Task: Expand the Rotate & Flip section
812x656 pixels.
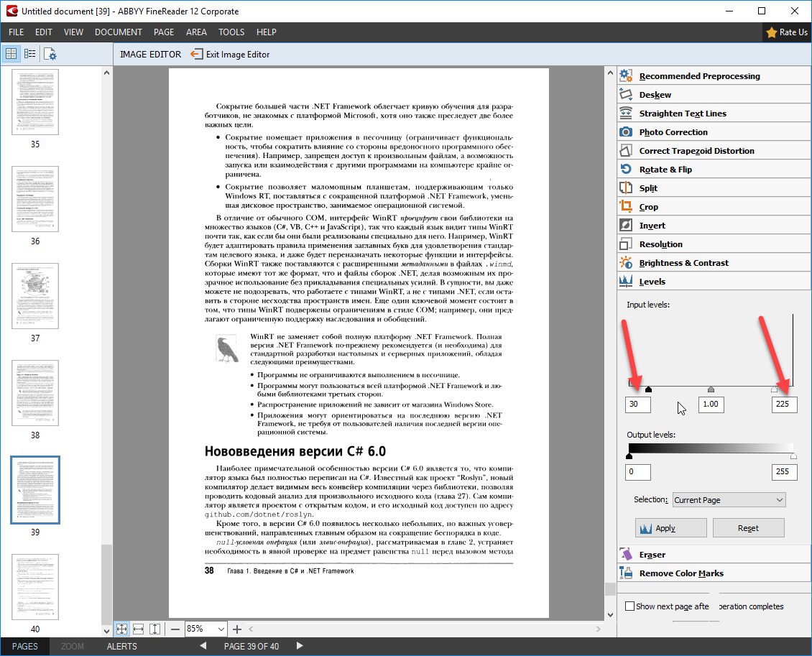Action: pyautogui.click(x=714, y=170)
